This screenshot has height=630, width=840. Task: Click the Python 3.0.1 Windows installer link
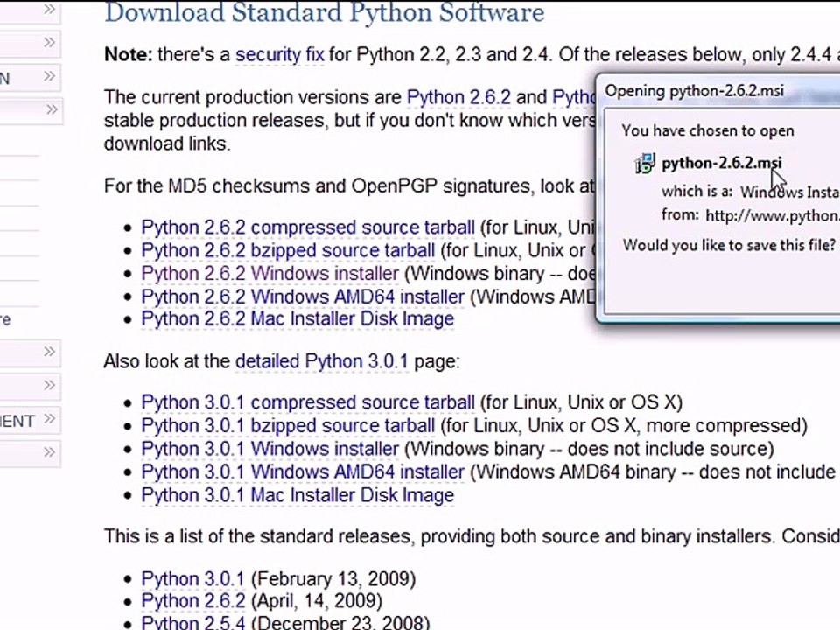pos(270,448)
